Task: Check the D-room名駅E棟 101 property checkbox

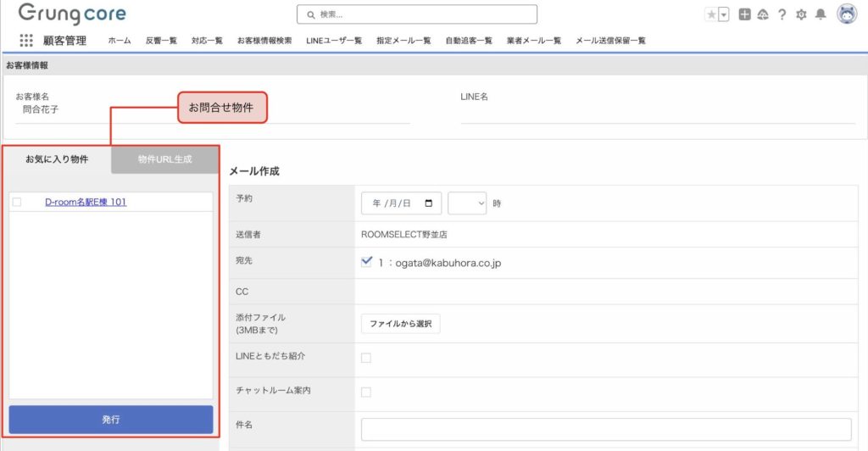Action: click(17, 202)
